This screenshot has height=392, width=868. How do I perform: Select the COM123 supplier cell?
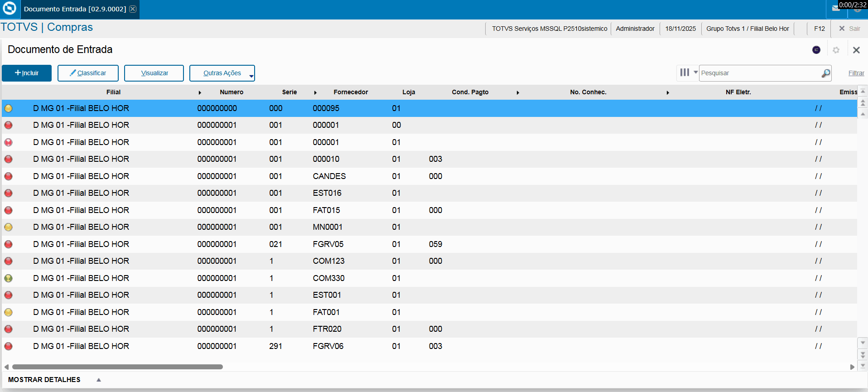(x=328, y=261)
